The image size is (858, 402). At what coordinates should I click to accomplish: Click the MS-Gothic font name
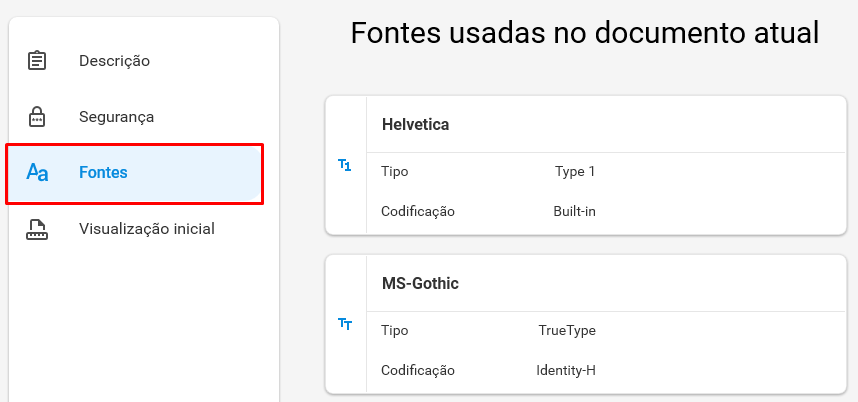tap(420, 284)
